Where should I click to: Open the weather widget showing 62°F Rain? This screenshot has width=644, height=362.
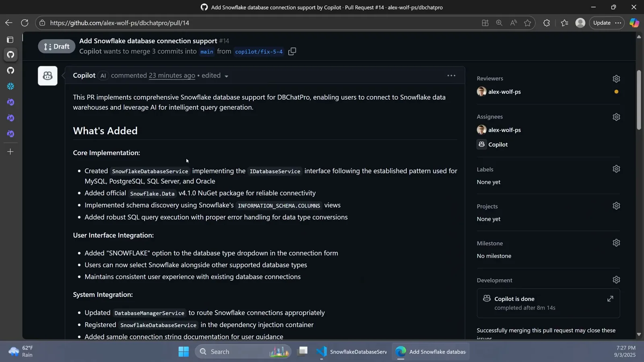21,352
